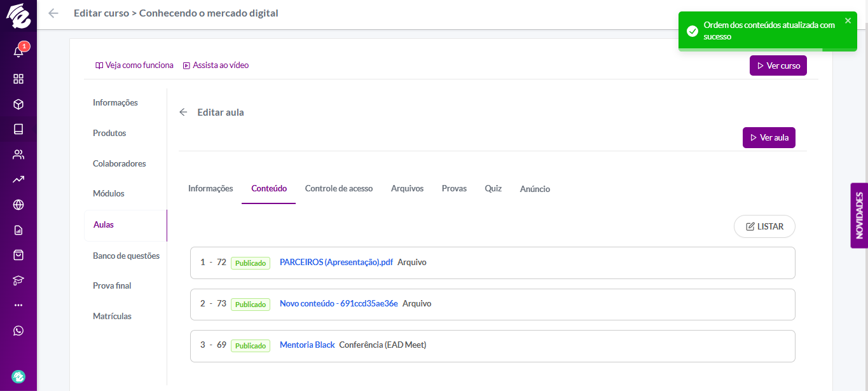
Task: Select Prova final in the side menu
Action: tap(112, 285)
